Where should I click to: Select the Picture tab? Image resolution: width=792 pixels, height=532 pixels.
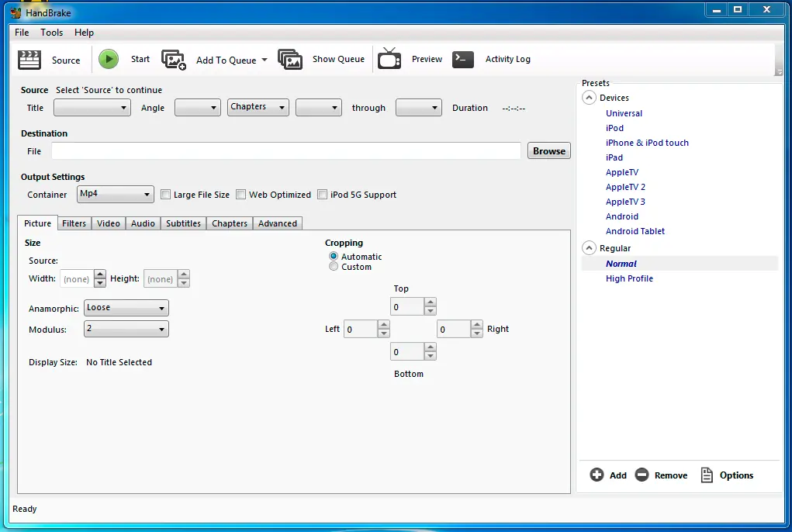tap(37, 223)
